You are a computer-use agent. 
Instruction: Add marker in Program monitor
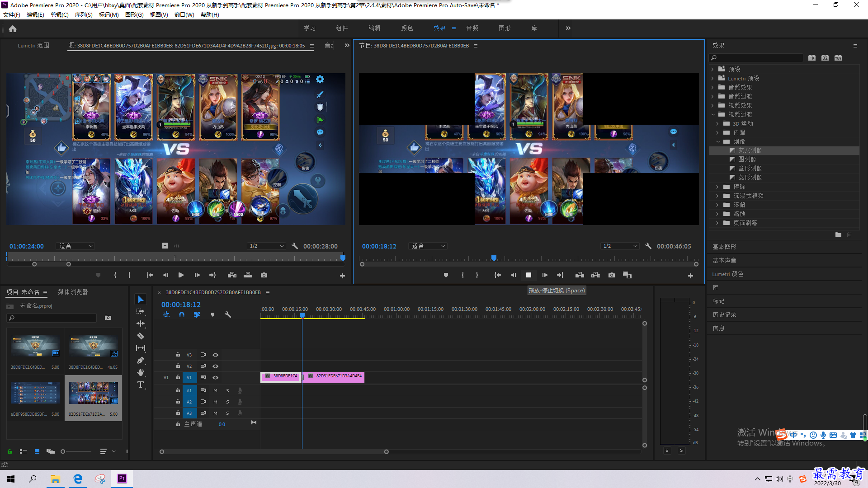(446, 275)
